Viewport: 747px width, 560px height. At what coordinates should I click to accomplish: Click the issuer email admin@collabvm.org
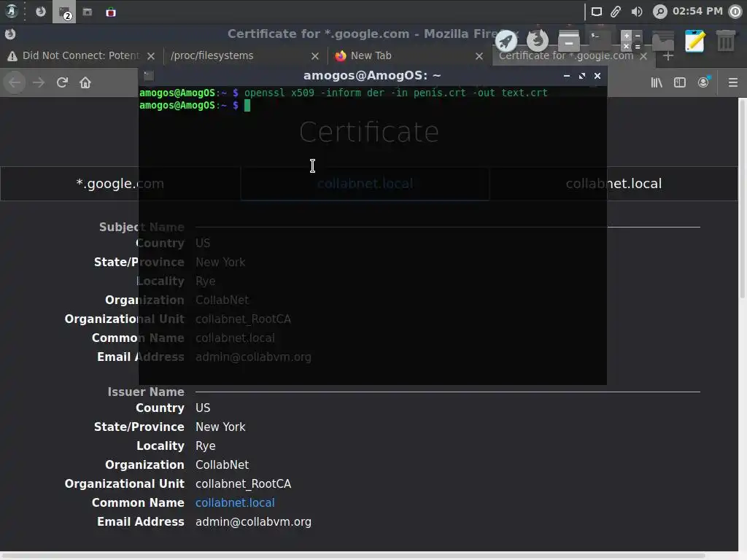click(253, 521)
